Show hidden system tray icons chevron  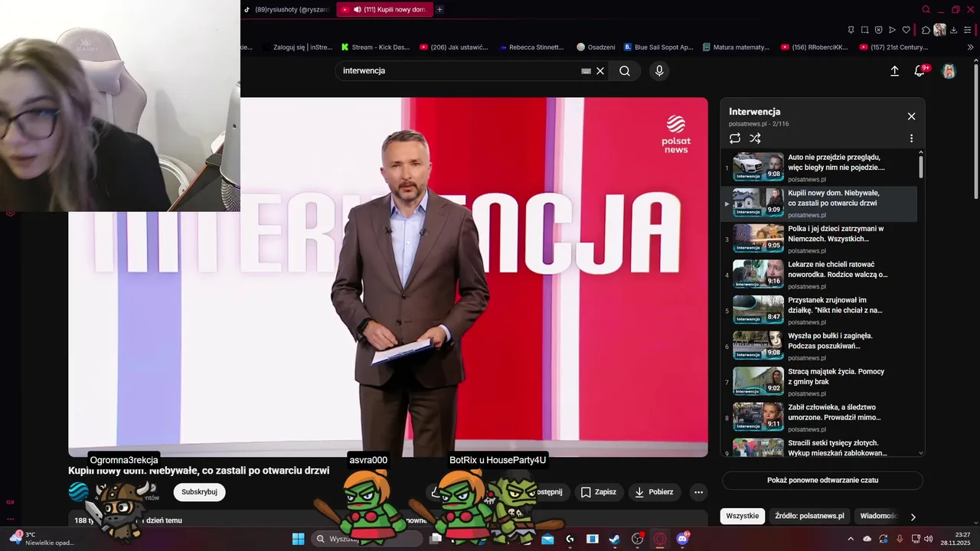pyautogui.click(x=851, y=539)
